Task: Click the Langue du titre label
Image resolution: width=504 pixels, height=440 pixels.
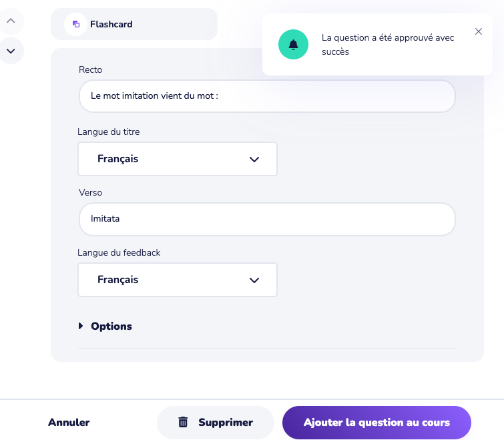Action: 109,132
